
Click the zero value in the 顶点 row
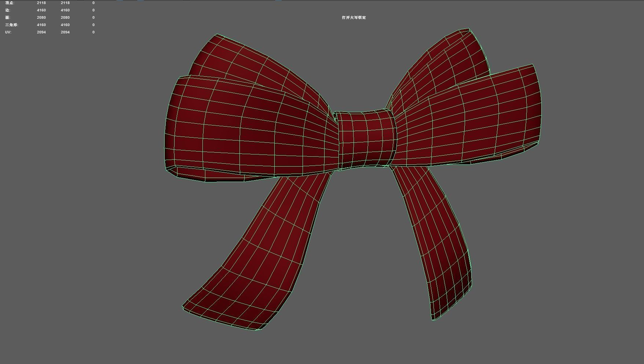(x=94, y=3)
